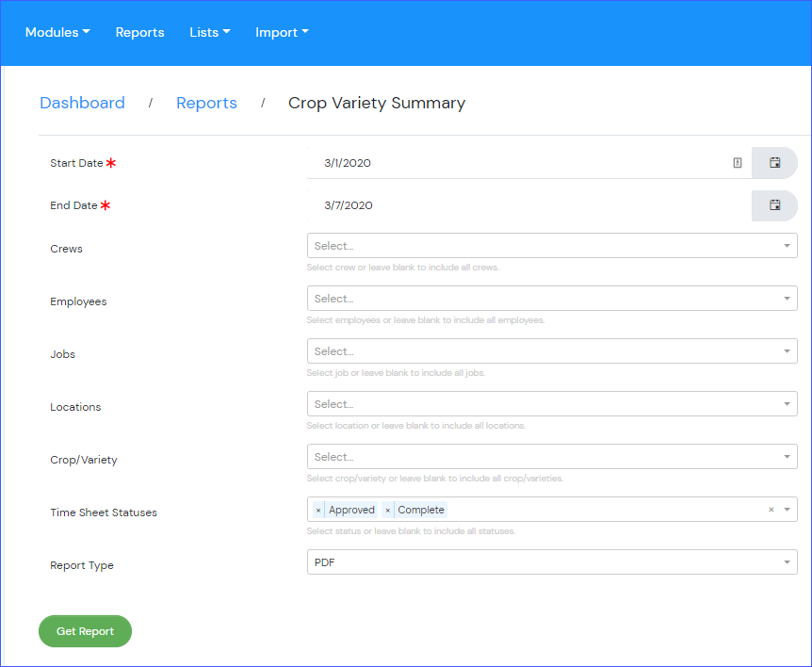The width and height of the screenshot is (812, 667).
Task: Click the 'Select job or leave blank' hint
Action: (x=397, y=373)
